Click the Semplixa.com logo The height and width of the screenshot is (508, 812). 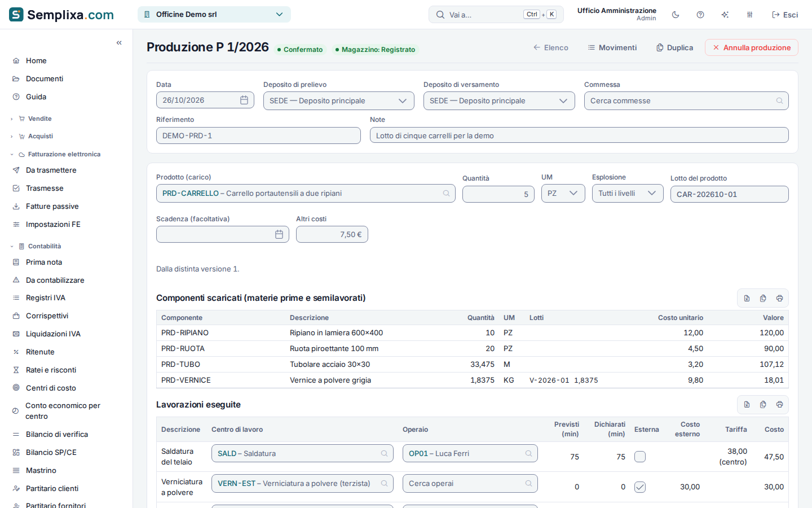(x=61, y=15)
